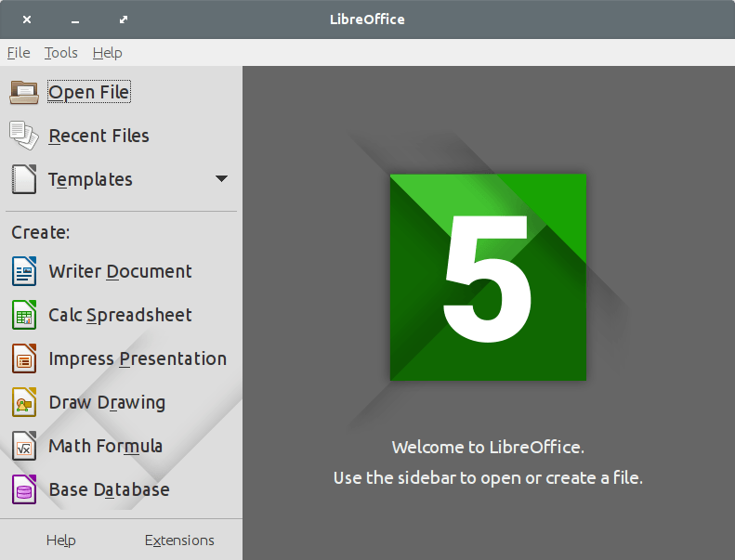Click the Open File label

(x=88, y=92)
